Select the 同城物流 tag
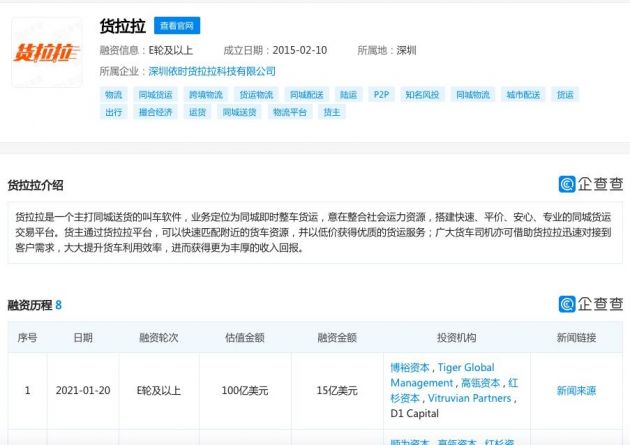Screen dimensions: 630x445 tap(473, 95)
